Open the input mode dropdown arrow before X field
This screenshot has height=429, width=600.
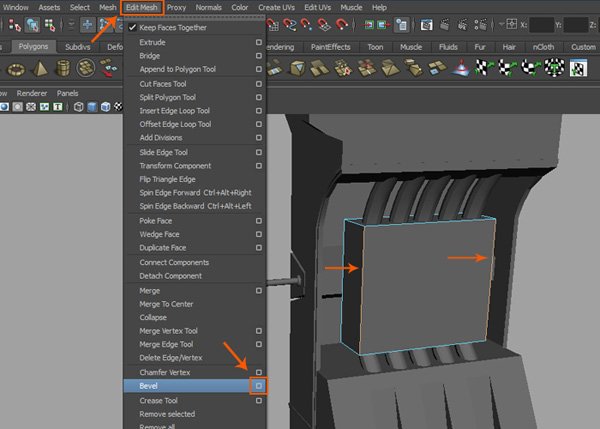tap(501, 24)
